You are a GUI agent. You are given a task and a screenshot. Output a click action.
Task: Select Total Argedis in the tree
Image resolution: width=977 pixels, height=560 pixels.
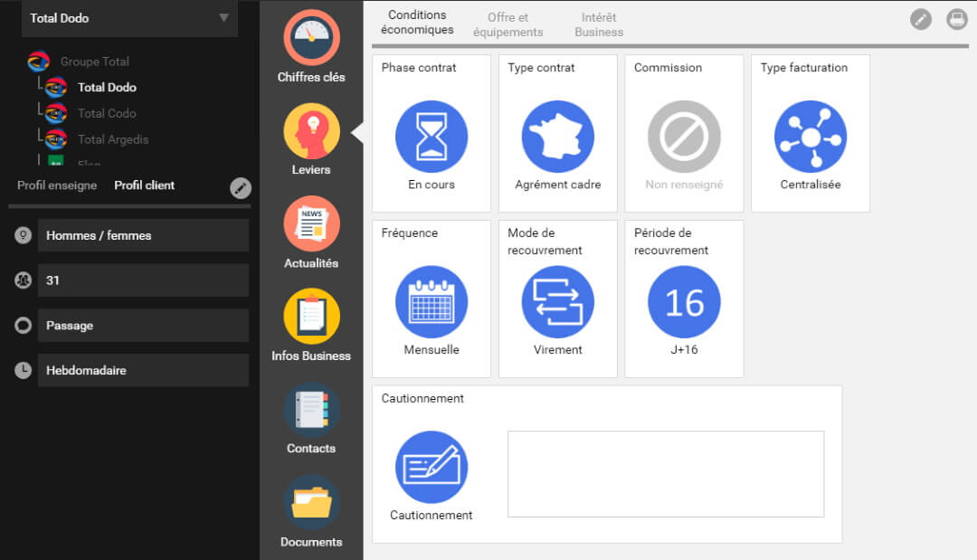click(x=113, y=139)
